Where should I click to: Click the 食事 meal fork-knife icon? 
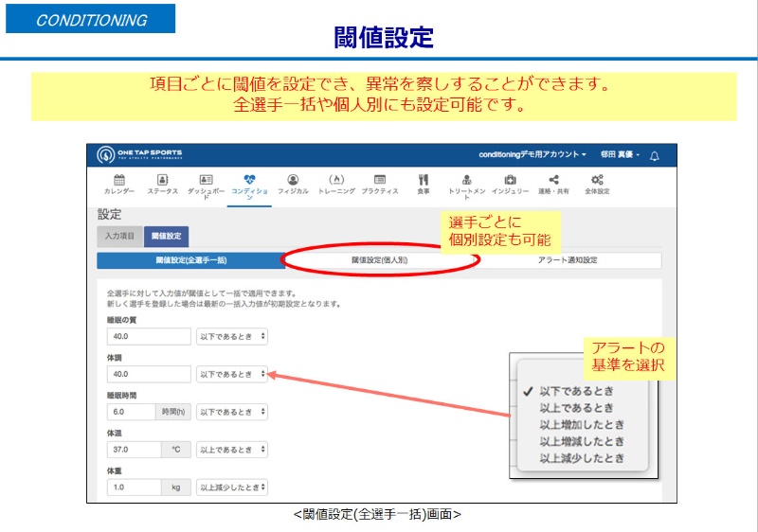coord(423,180)
